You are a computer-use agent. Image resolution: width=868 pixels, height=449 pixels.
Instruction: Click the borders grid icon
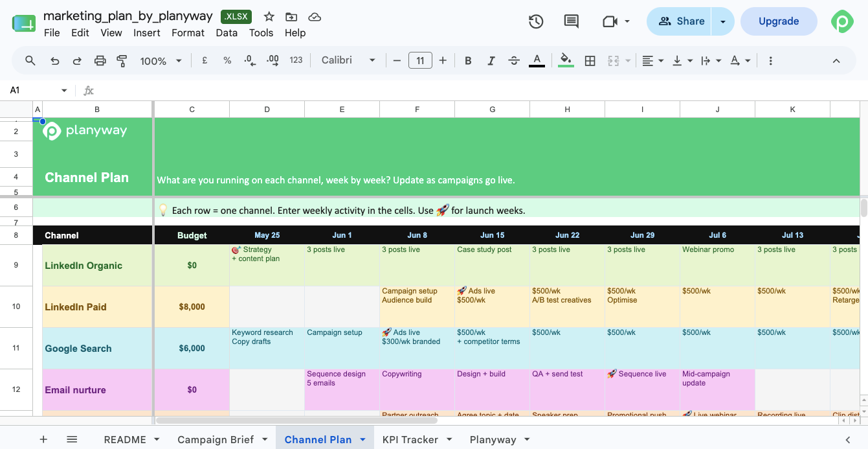click(x=590, y=60)
